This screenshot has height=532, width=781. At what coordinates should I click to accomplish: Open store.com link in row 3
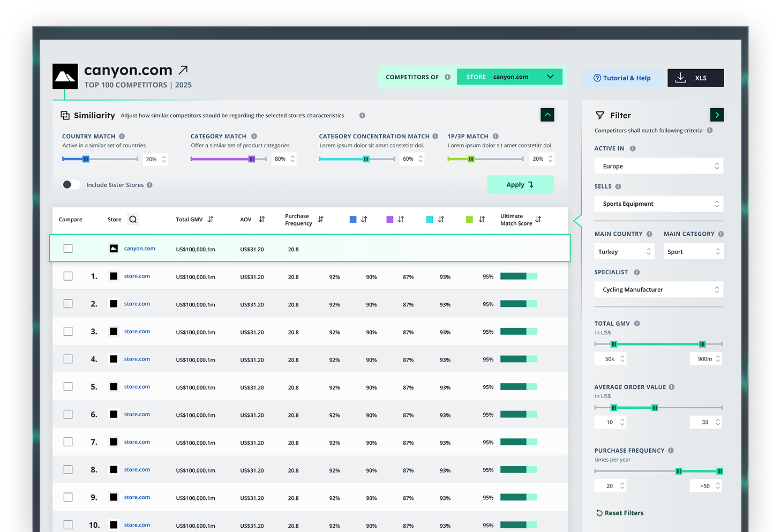[137, 332]
